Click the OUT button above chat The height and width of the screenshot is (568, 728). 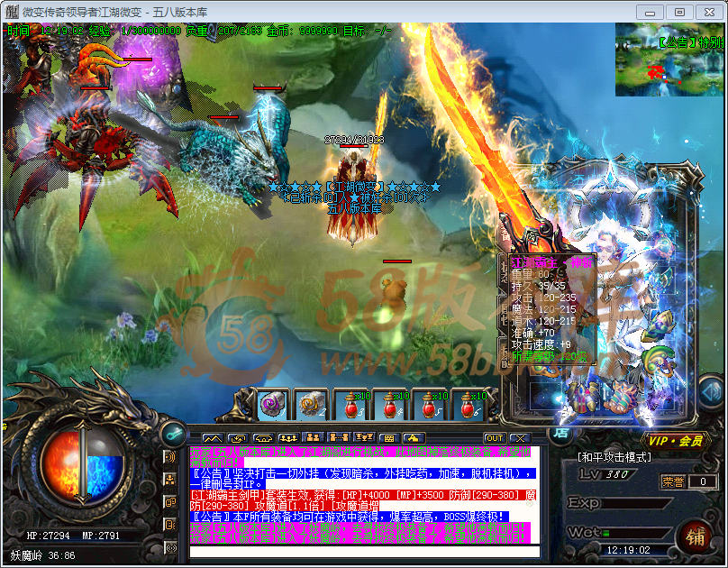[495, 438]
